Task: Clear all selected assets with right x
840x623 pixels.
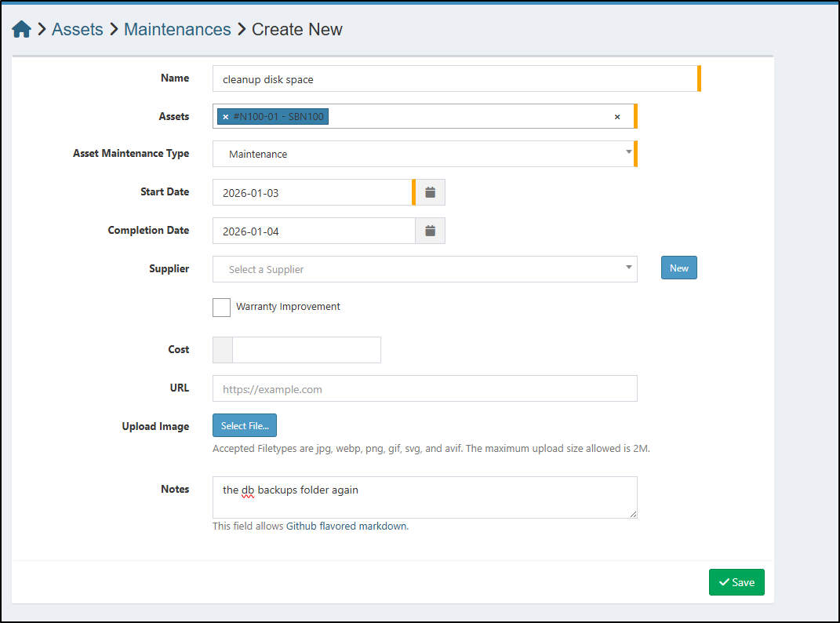Action: coord(617,117)
